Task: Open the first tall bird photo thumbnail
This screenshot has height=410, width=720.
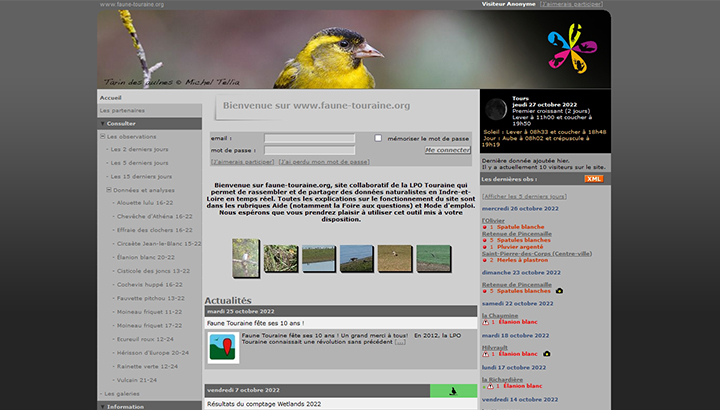Action: 245,258
